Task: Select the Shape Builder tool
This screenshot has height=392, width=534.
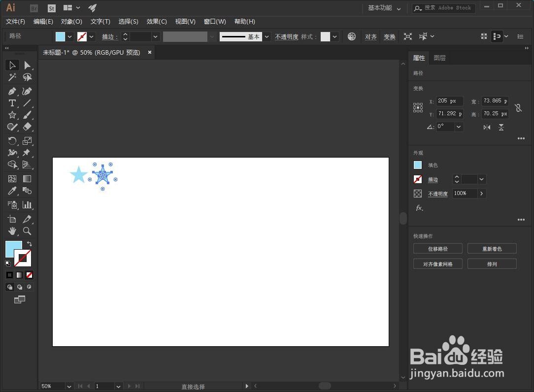Action: (12, 164)
